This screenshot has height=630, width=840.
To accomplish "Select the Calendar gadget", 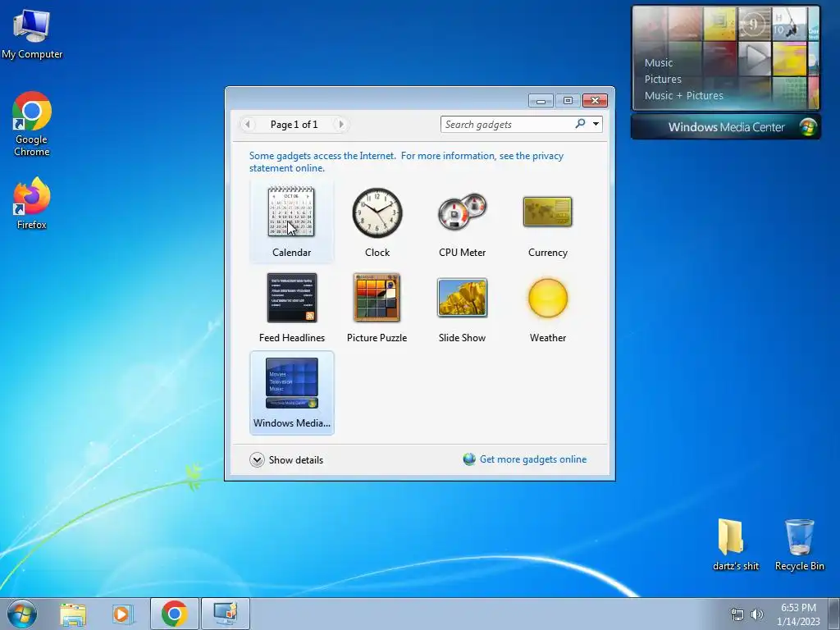I will pos(291,221).
